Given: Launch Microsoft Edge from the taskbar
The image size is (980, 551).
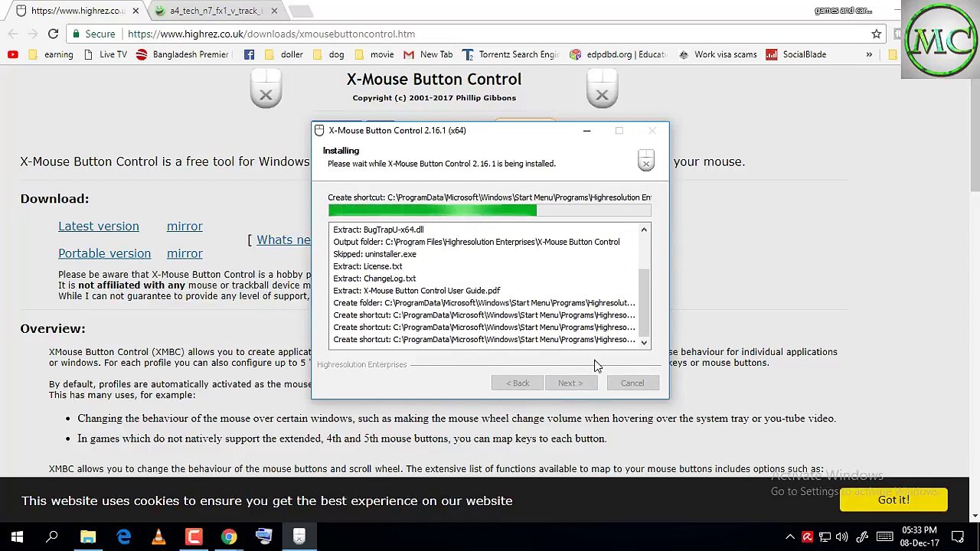Looking at the screenshot, I should coord(123,537).
